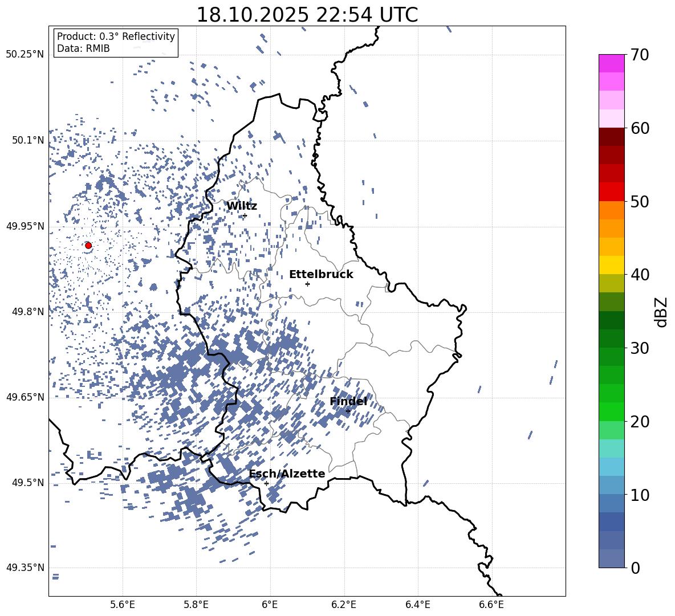This screenshot has height=616, width=675.
Task: Click the colorbar tick label 40
Action: coord(640,275)
